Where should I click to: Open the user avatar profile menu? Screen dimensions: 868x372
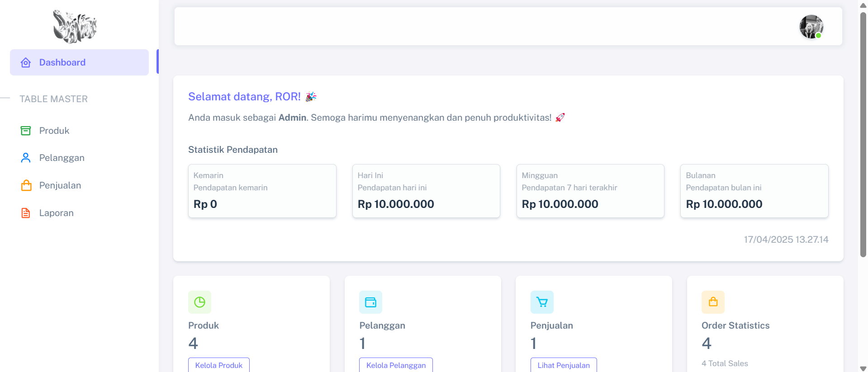click(811, 27)
